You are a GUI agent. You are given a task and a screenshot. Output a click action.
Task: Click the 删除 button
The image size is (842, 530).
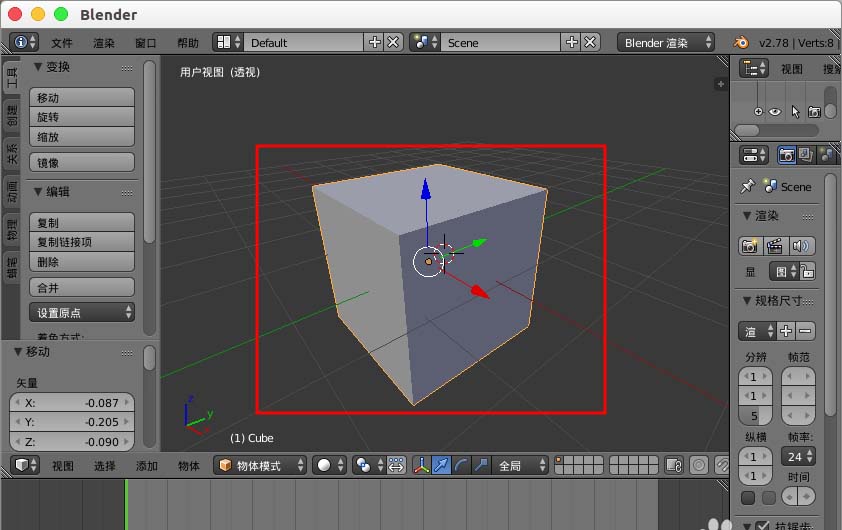(82, 262)
